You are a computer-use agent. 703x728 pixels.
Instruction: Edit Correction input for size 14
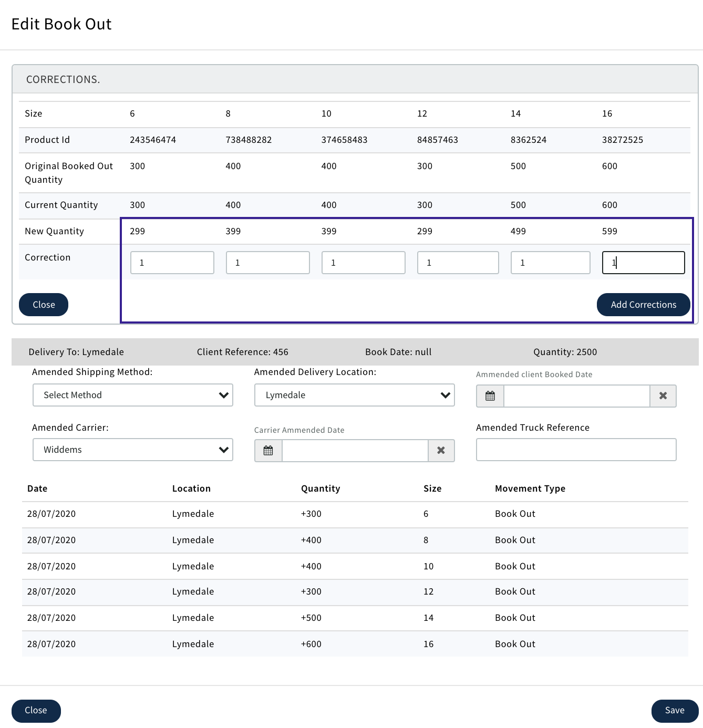551,263
